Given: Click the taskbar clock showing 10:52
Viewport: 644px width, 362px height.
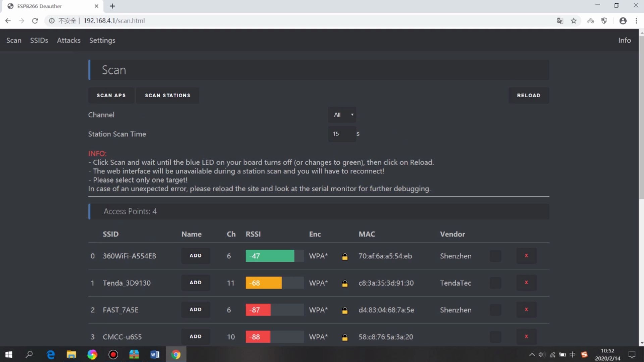Looking at the screenshot, I should tap(607, 354).
